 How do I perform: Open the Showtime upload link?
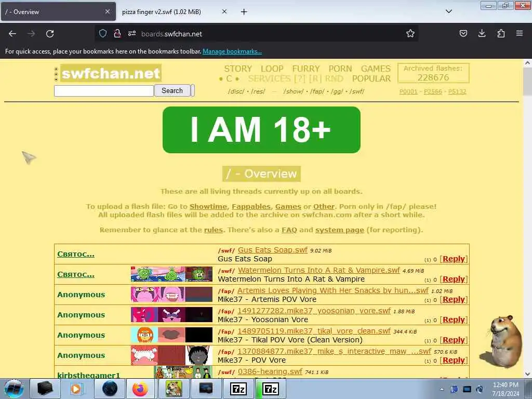pyautogui.click(x=208, y=207)
